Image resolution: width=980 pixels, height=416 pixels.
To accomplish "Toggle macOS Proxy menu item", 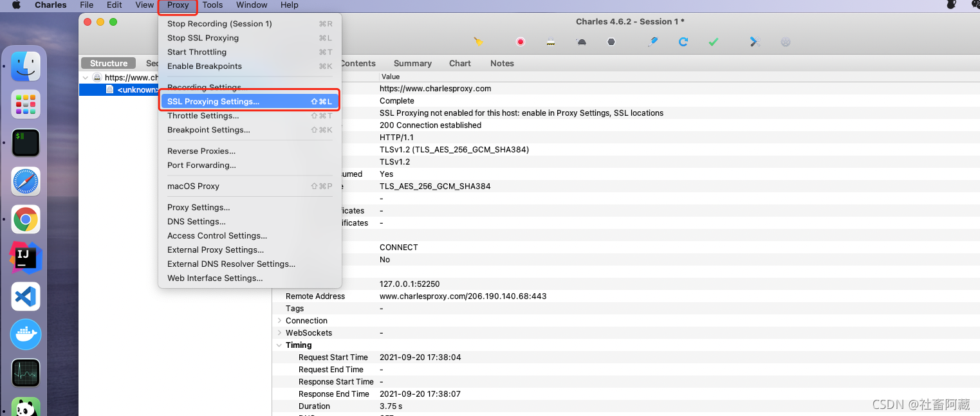I will point(250,186).
